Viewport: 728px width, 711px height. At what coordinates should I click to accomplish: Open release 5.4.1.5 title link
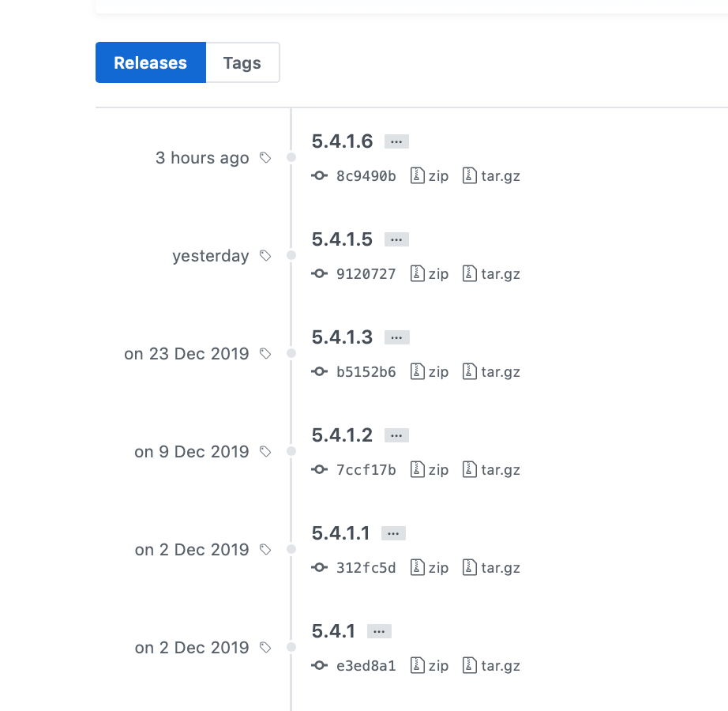tap(342, 239)
